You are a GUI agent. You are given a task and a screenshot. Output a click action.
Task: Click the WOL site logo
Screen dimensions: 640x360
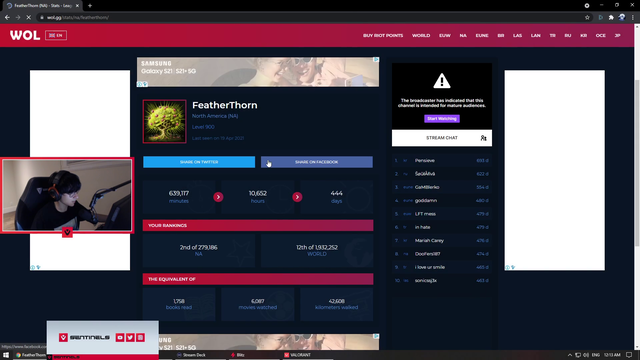[25, 36]
